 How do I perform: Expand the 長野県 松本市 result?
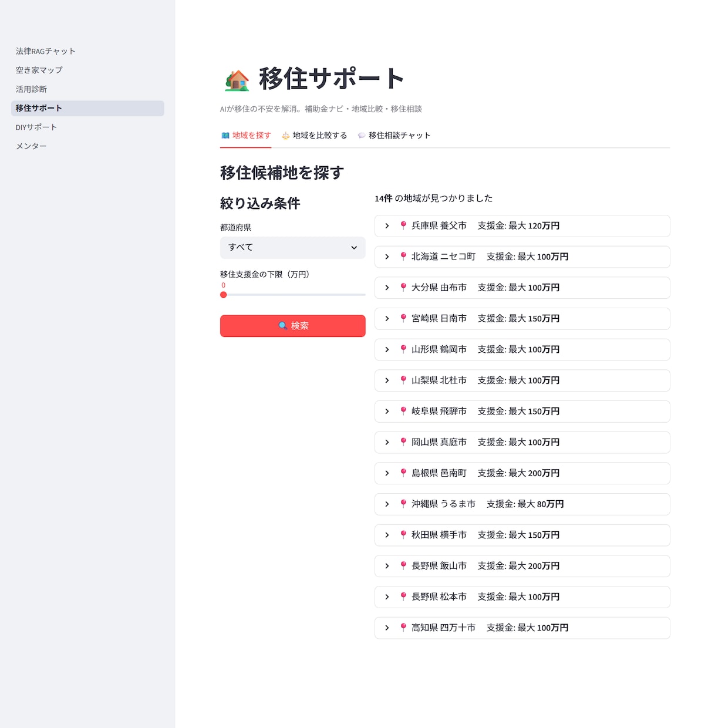pos(522,597)
